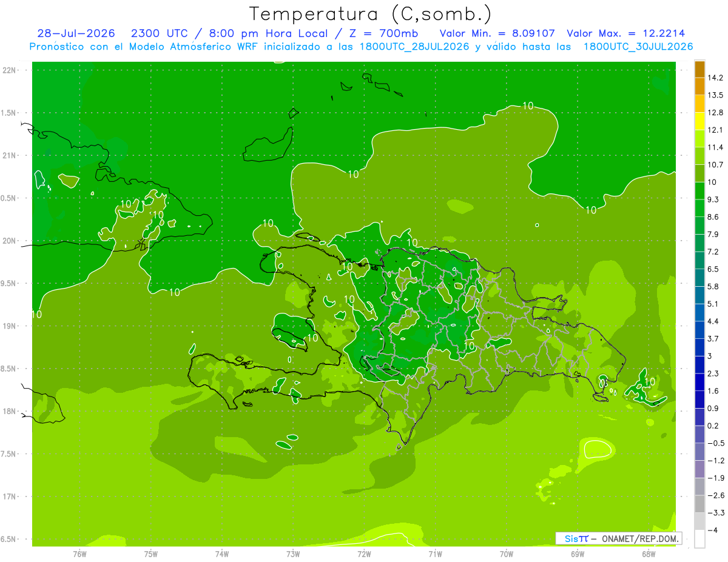Click the "17N" latitude axis label

tap(8, 497)
